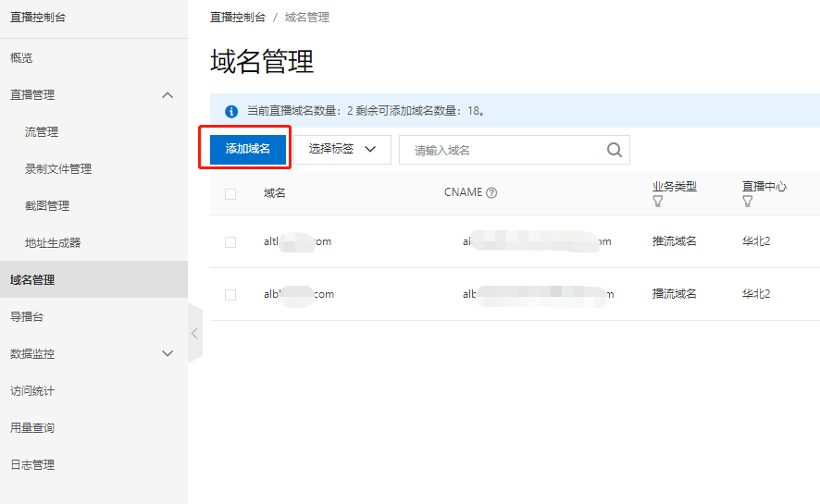
Task: Select 截图管理 from the sidebar
Action: [x=47, y=206]
